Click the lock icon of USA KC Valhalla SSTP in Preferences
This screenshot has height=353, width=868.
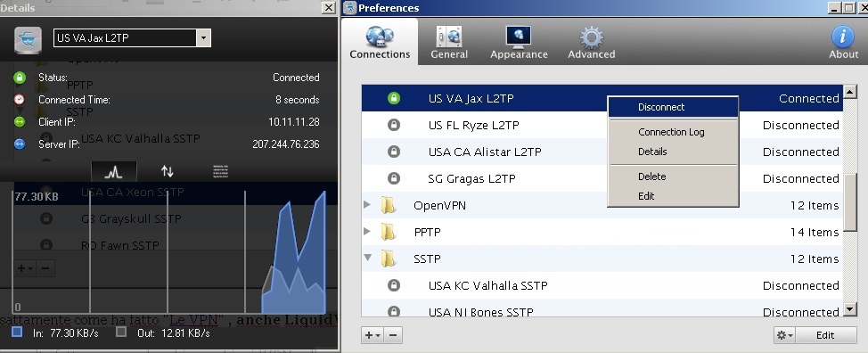(394, 285)
